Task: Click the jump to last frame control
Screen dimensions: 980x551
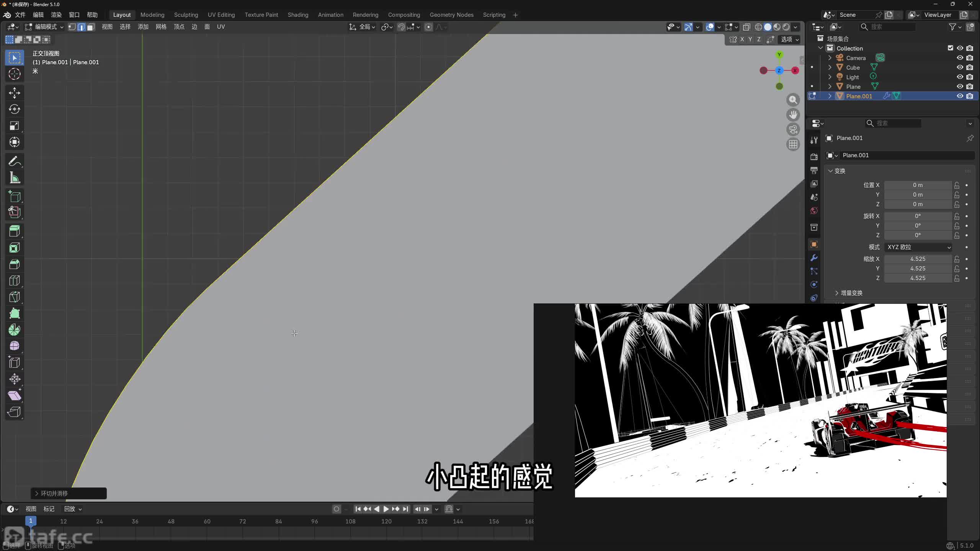Action: [x=405, y=509]
